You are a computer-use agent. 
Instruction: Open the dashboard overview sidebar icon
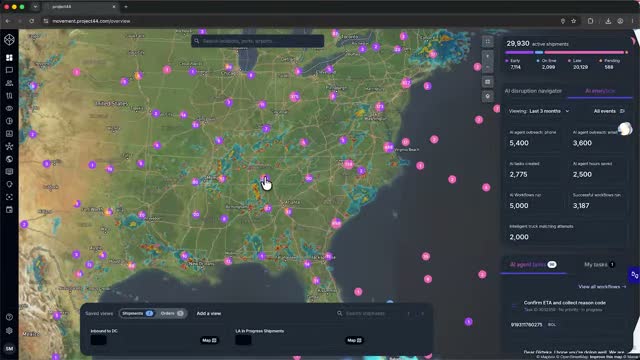(x=9, y=58)
